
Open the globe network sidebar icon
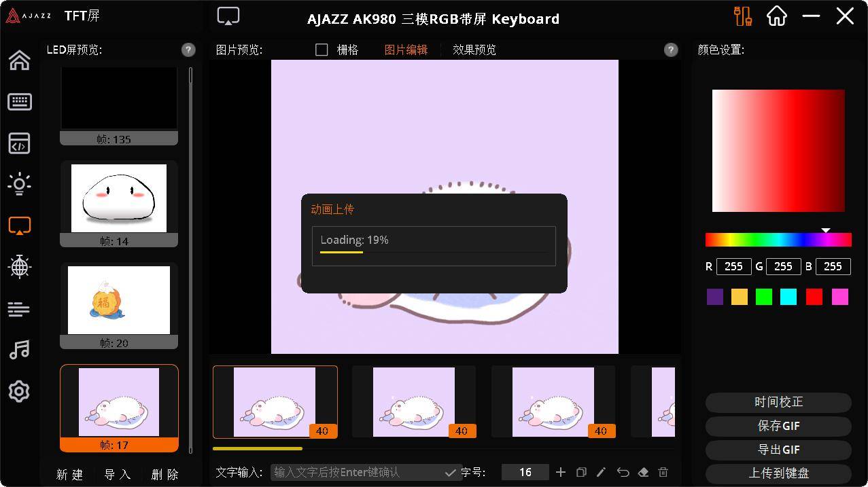(19, 267)
